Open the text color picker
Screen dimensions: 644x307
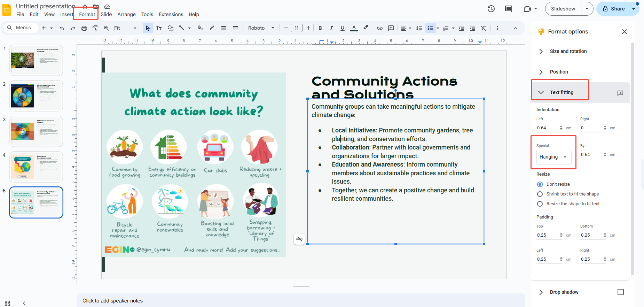click(x=354, y=28)
